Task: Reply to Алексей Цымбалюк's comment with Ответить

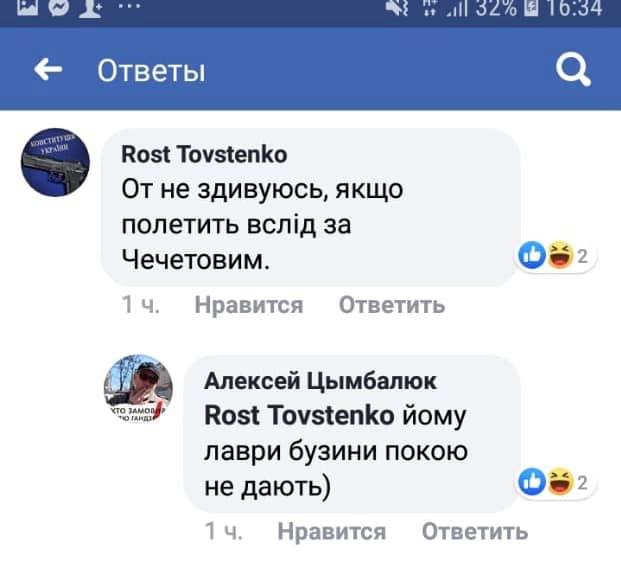Action: 475,531
